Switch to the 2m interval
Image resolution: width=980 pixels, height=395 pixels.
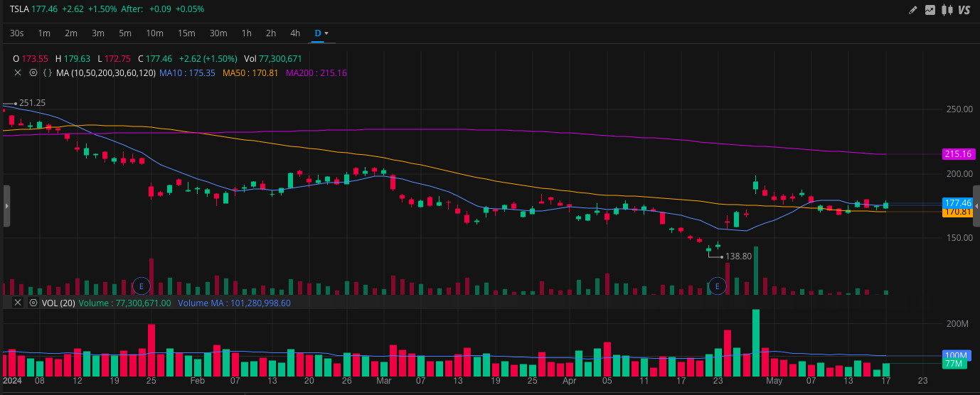point(71,33)
